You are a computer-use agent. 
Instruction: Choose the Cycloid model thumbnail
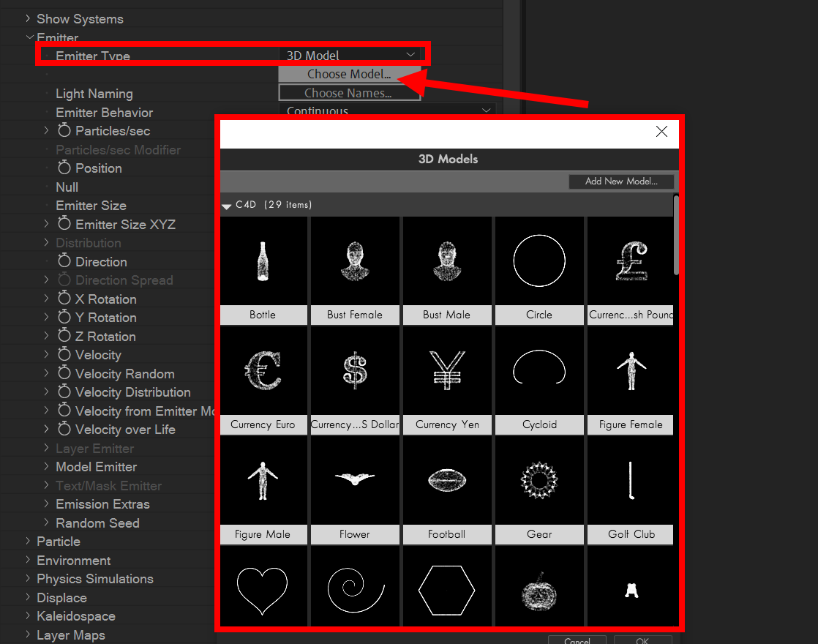click(539, 370)
